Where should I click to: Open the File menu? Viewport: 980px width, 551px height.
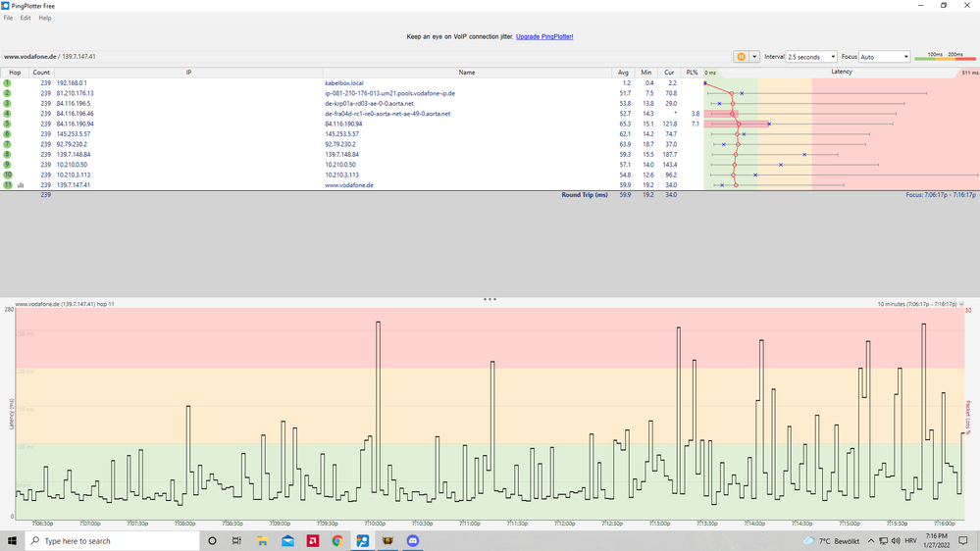(x=8, y=18)
